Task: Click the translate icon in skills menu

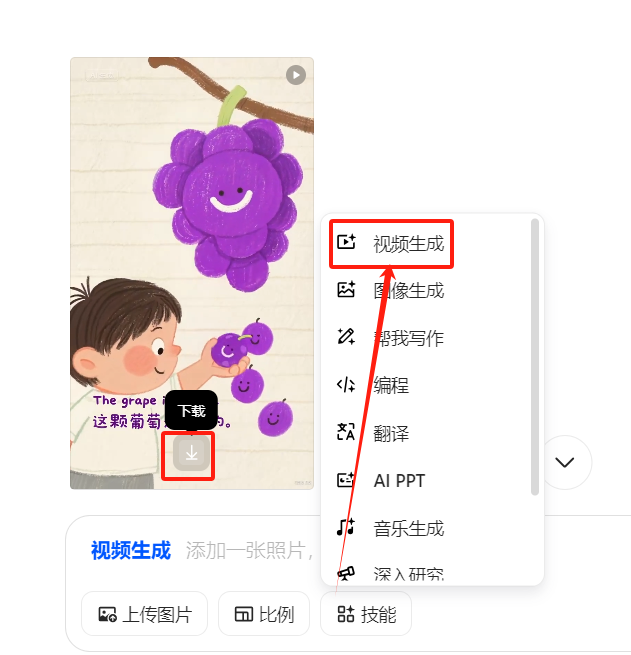Action: click(346, 432)
